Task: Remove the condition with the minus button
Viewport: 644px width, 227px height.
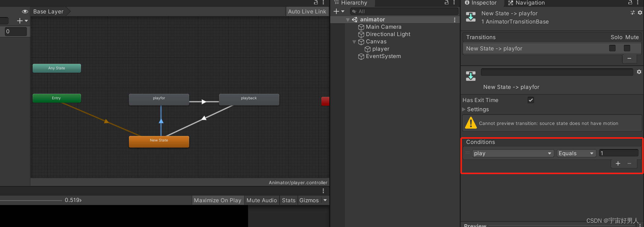Action: (629, 163)
